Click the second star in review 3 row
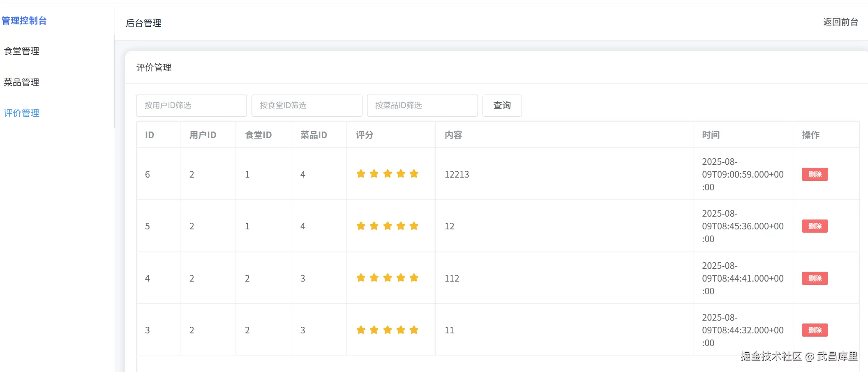This screenshot has width=868, height=372. point(374,330)
